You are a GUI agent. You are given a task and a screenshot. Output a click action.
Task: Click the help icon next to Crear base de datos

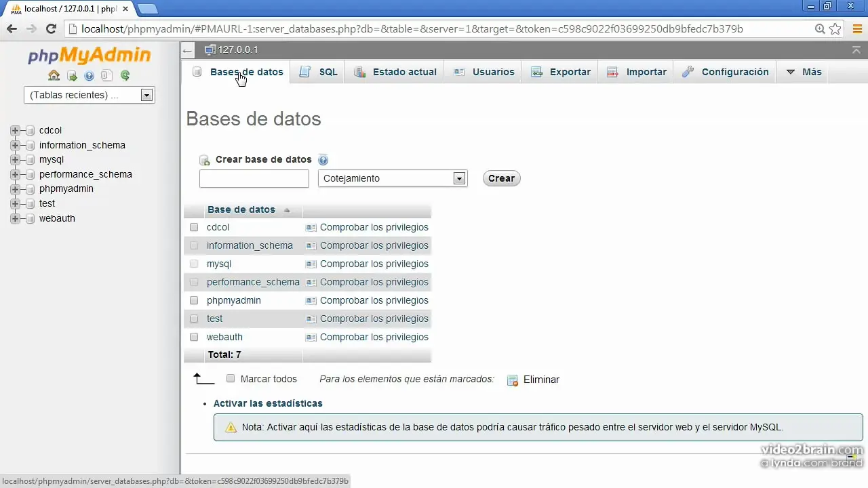[x=323, y=160]
